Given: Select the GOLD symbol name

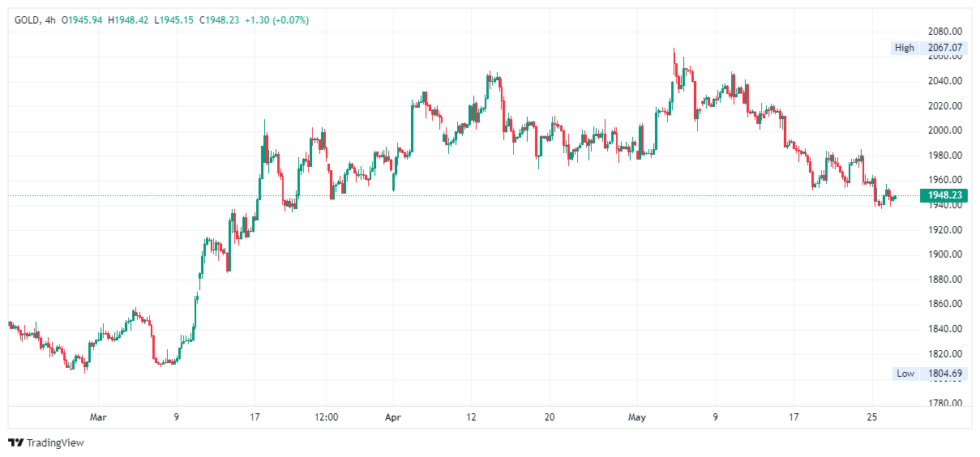Looking at the screenshot, I should click(x=28, y=19).
